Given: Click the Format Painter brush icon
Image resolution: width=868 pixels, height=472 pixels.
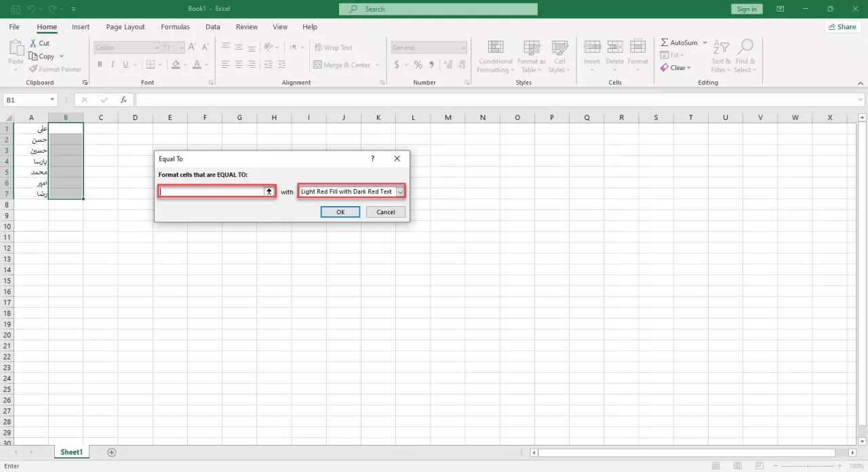Looking at the screenshot, I should pos(33,69).
